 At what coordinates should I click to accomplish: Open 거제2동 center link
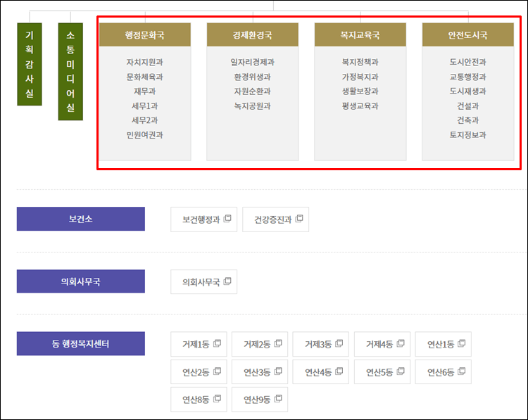pyautogui.click(x=260, y=344)
